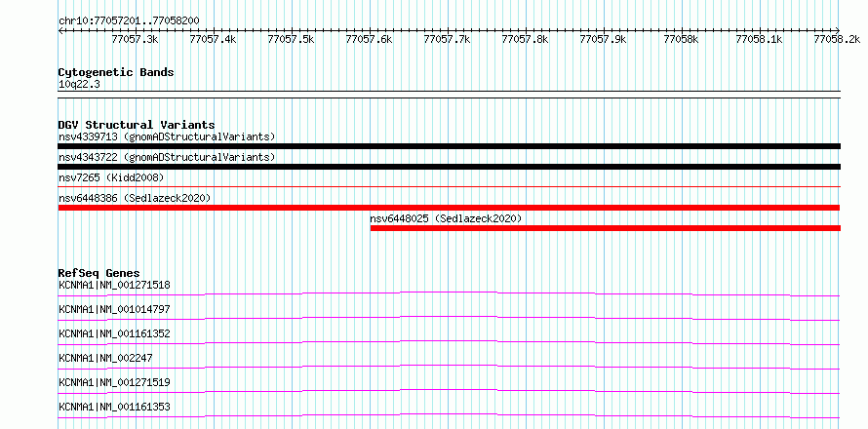This screenshot has width=868, height=429.
Task: Open transcript KCNMA1|NM_002247 label
Action: tap(105, 358)
